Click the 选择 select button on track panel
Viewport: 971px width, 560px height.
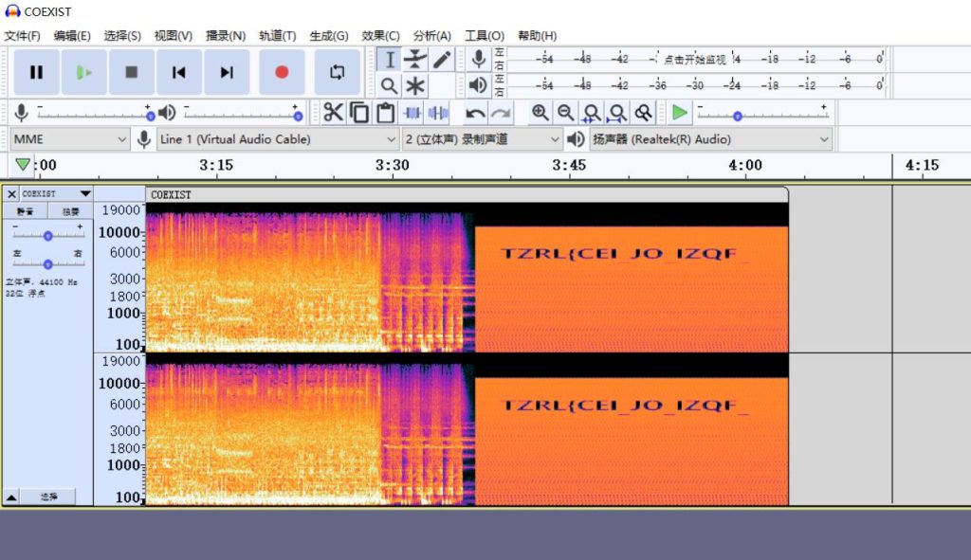pos(48,497)
